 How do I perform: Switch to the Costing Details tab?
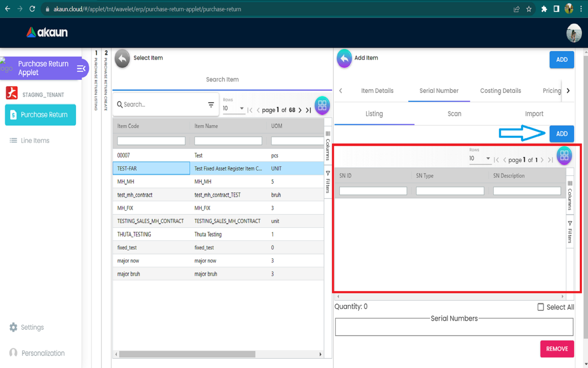pos(500,91)
